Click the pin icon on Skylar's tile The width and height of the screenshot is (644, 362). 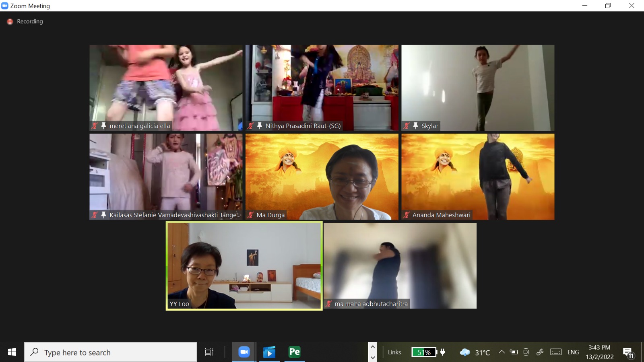point(415,125)
